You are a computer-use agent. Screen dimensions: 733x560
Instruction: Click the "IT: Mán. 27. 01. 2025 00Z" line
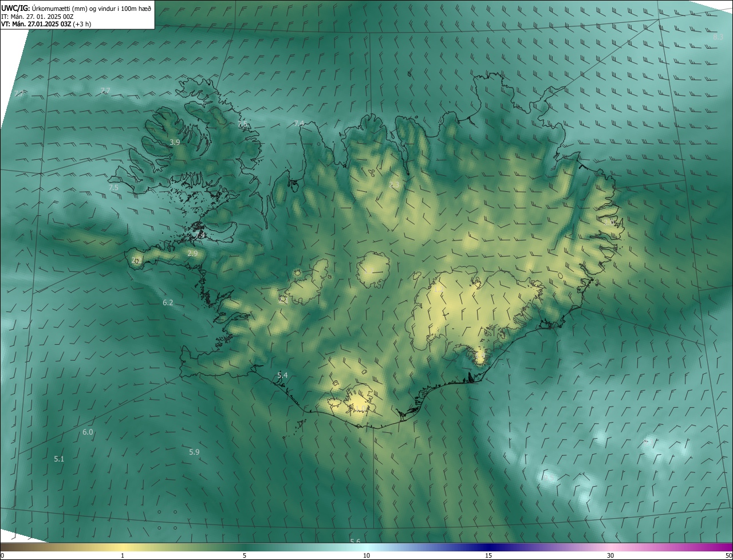tap(37, 17)
